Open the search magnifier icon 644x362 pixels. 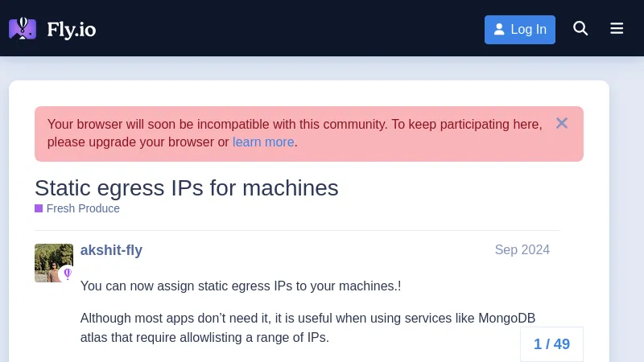coord(580,29)
